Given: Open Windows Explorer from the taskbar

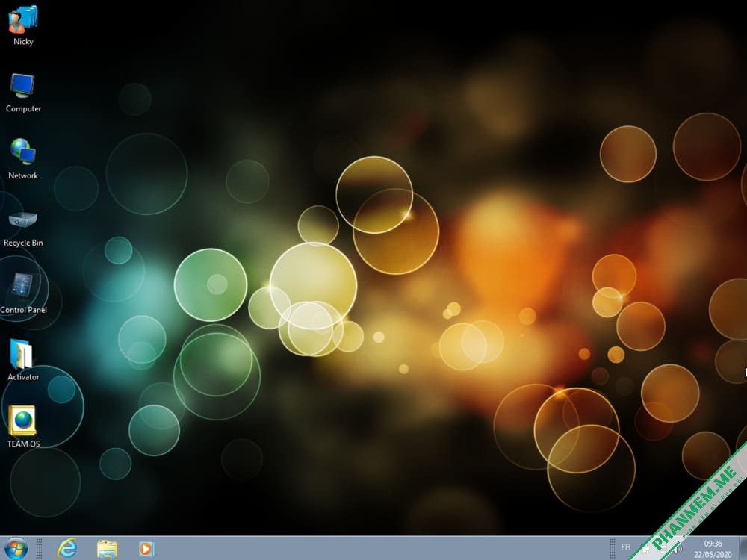Looking at the screenshot, I should (x=107, y=549).
